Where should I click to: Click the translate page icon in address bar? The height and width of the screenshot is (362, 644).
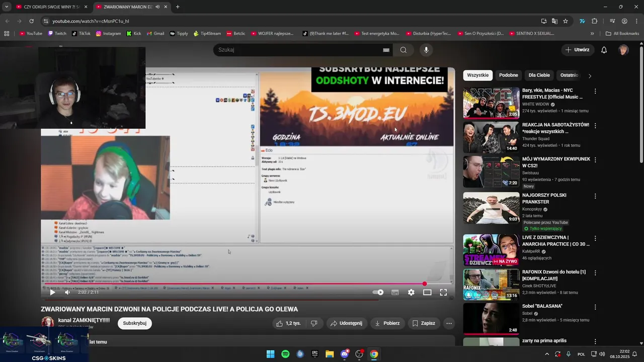[554, 21]
